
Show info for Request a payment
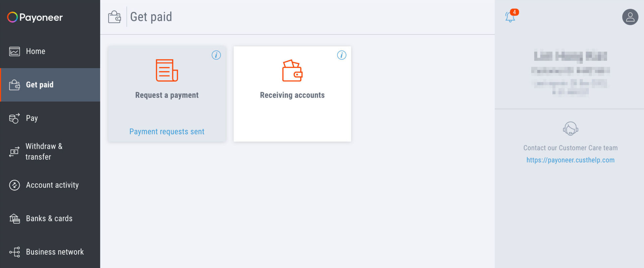(216, 55)
